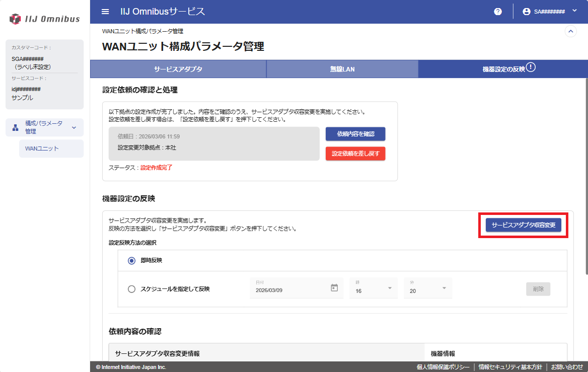Image resolution: width=588 pixels, height=372 pixels.
Task: Open the calendar date picker icon
Action: [x=334, y=288]
